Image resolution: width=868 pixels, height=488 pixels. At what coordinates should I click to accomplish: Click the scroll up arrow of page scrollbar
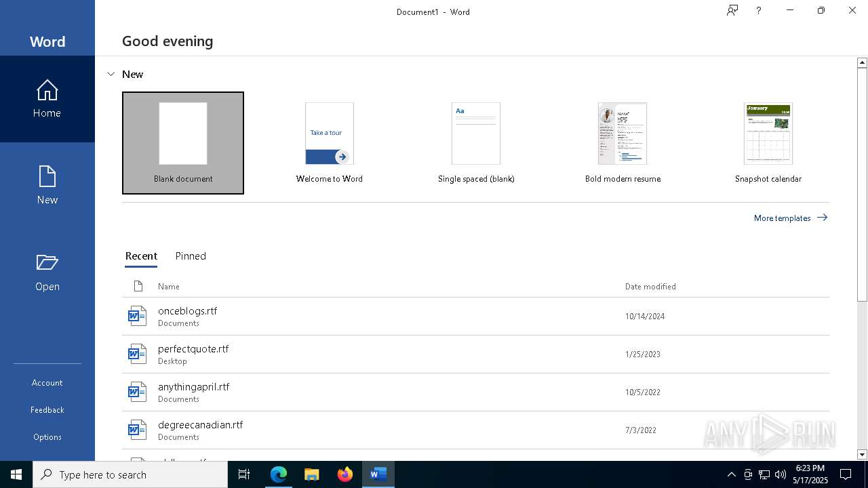pos(862,62)
